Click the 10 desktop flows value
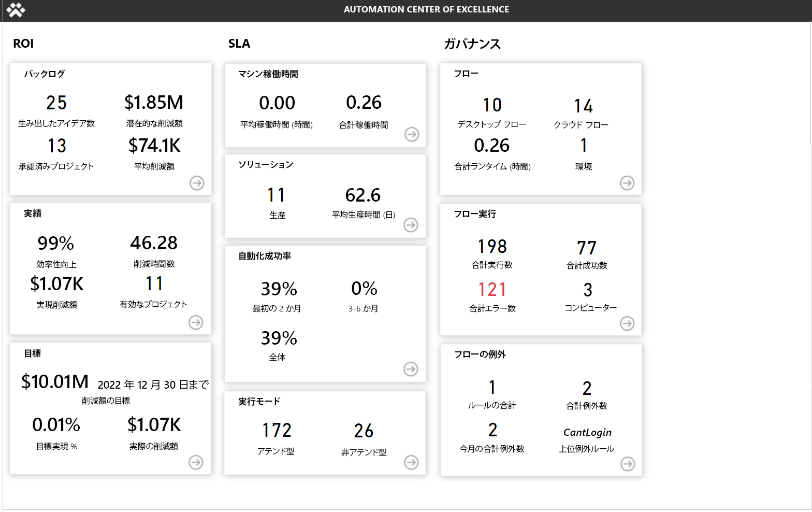 [x=492, y=105]
